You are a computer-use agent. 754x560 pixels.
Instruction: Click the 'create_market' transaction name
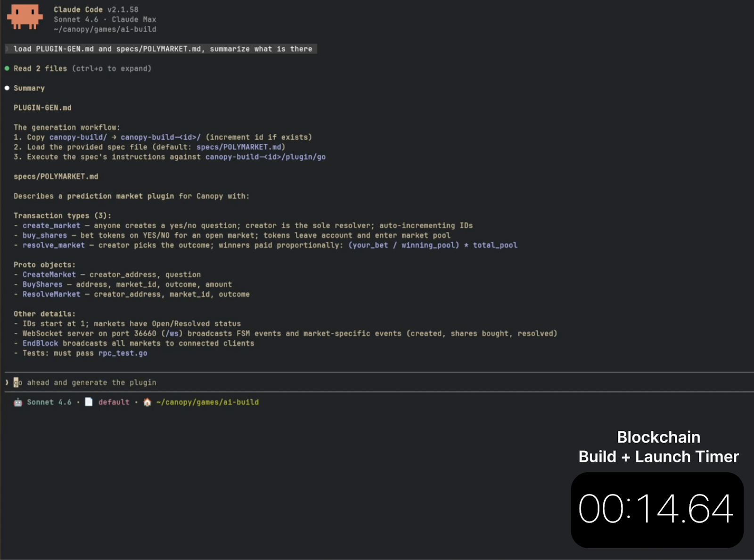coord(51,226)
